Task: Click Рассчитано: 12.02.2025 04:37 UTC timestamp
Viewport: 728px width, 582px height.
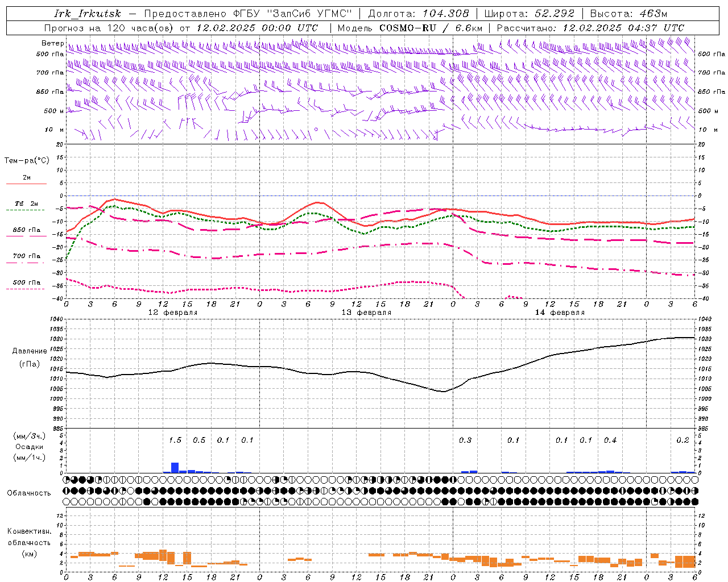Action: (590, 28)
